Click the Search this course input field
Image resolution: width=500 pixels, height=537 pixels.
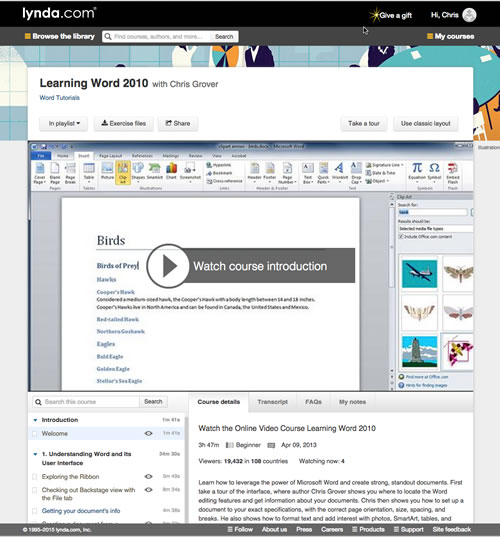pyautogui.click(x=86, y=402)
